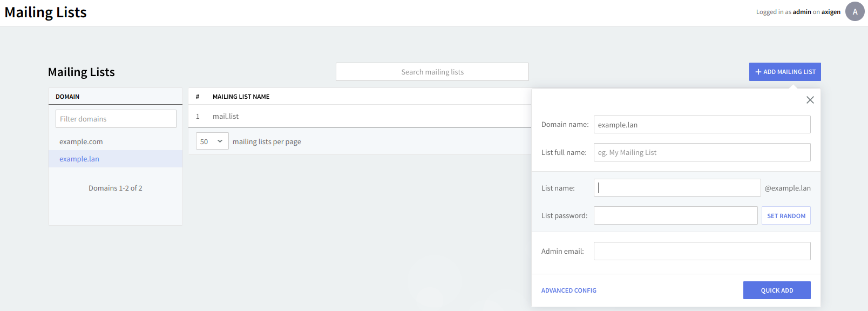The image size is (868, 311).
Task: Close the add mailing list popup
Action: (x=810, y=100)
